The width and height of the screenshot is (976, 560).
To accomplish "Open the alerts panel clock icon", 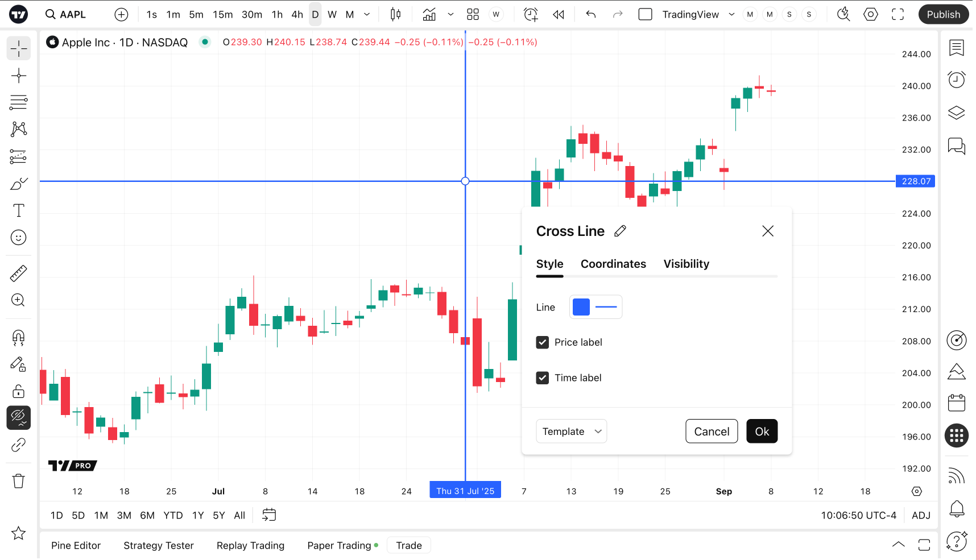I will (x=958, y=80).
